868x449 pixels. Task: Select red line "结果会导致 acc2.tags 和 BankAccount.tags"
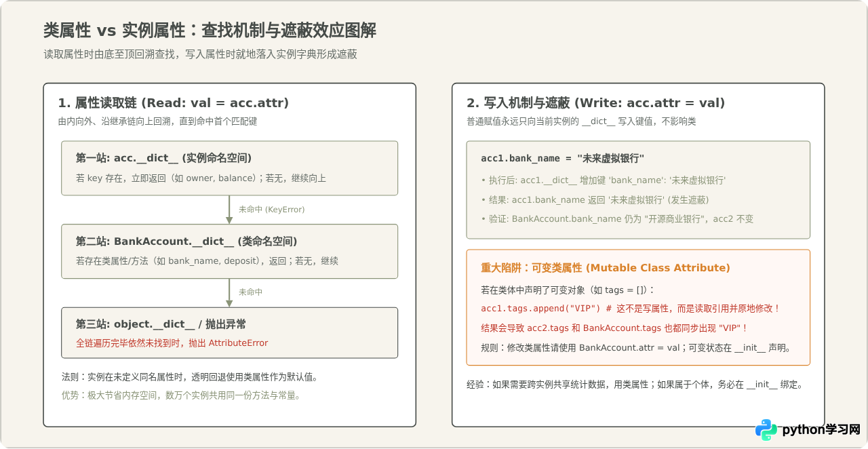coord(614,328)
